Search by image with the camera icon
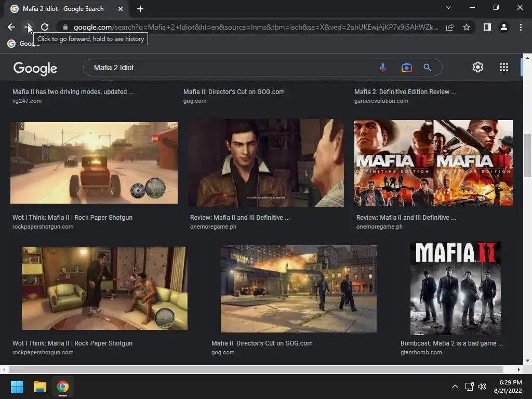Image resolution: width=532 pixels, height=399 pixels. point(406,68)
